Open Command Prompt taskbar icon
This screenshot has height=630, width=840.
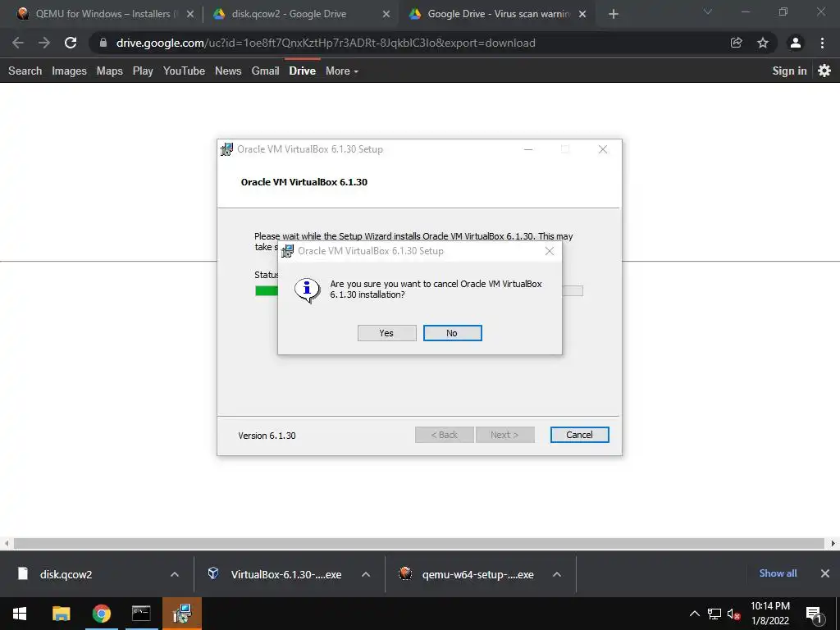141,614
